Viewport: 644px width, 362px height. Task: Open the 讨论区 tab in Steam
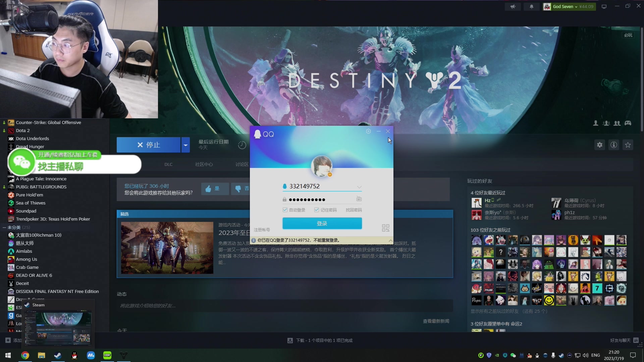[x=242, y=164]
